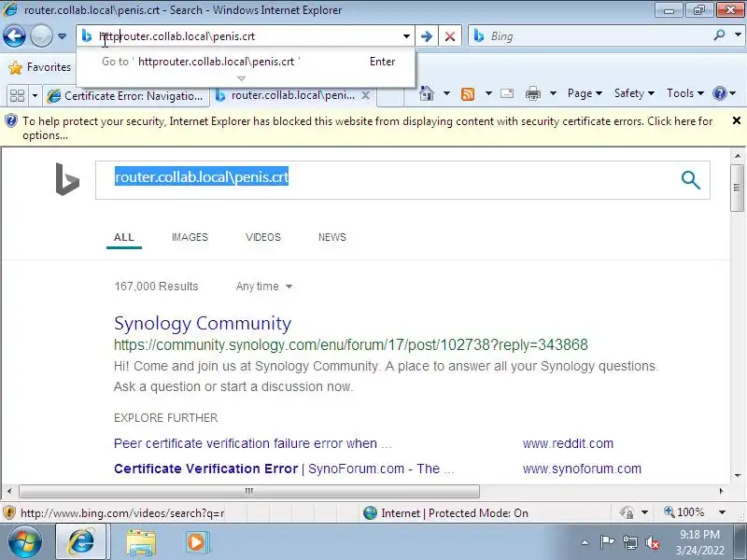Click the Internet | Protected Mode: On zone
Viewport: 747px width, 560px height.
click(446, 512)
